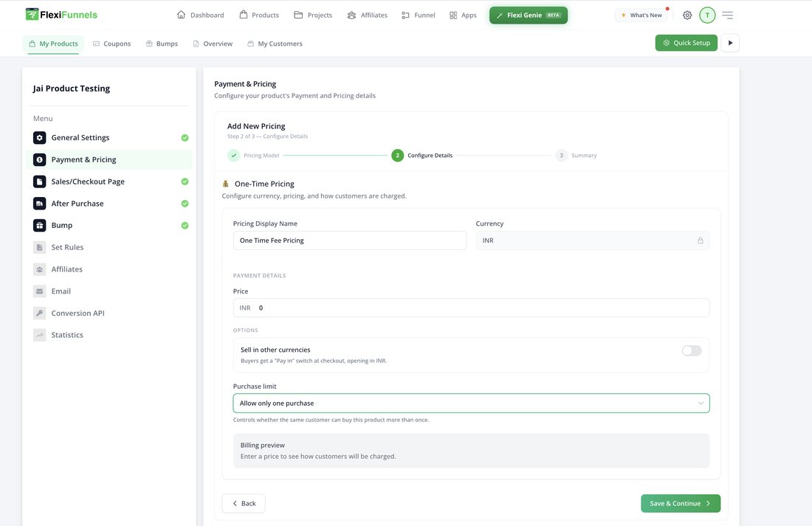812x526 pixels.
Task: Focus the Price input field
Action: click(x=471, y=308)
